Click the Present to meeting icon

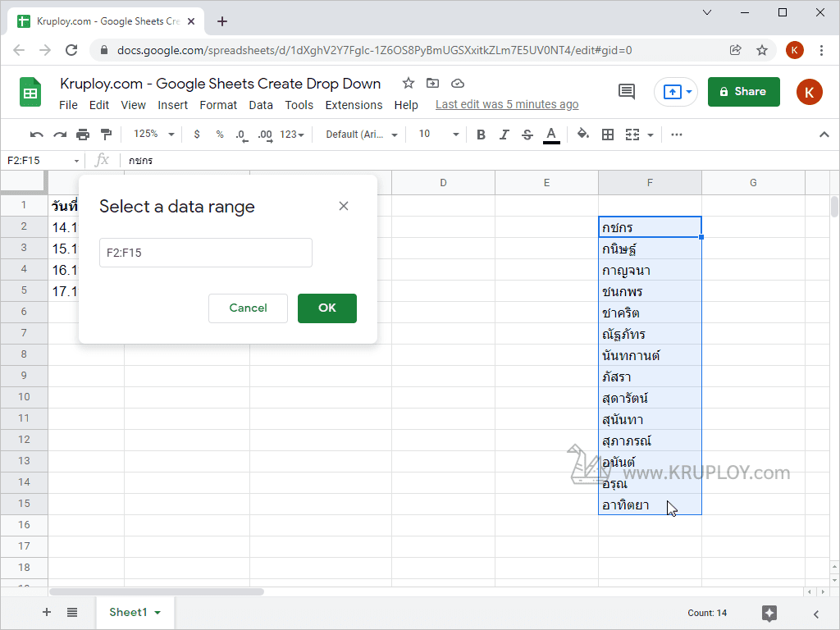(x=672, y=92)
